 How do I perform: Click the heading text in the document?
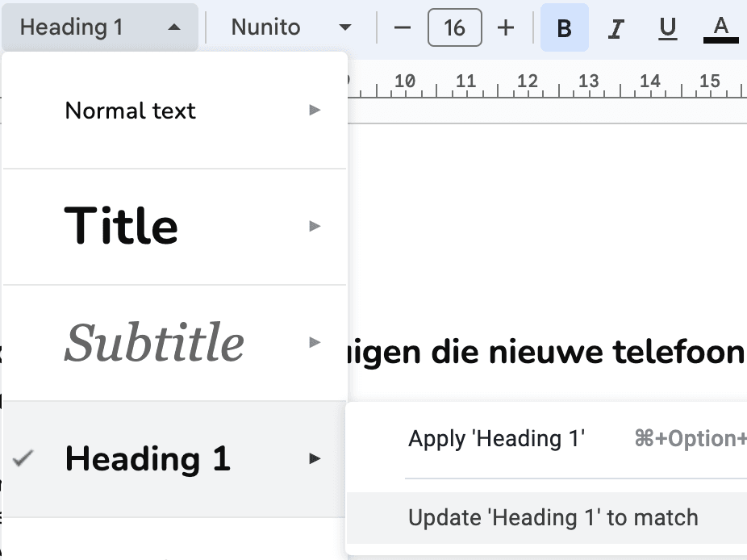click(549, 351)
